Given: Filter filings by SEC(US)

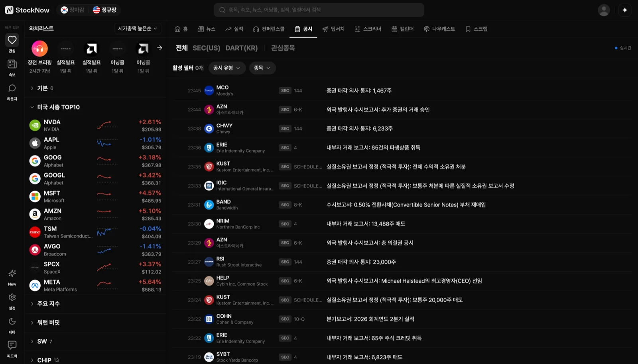Looking at the screenshot, I should click(x=206, y=48).
